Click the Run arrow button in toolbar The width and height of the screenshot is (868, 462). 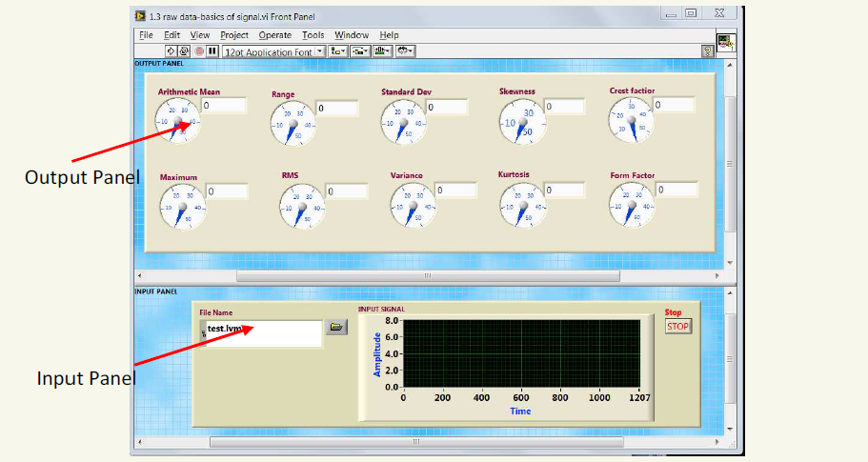click(171, 50)
